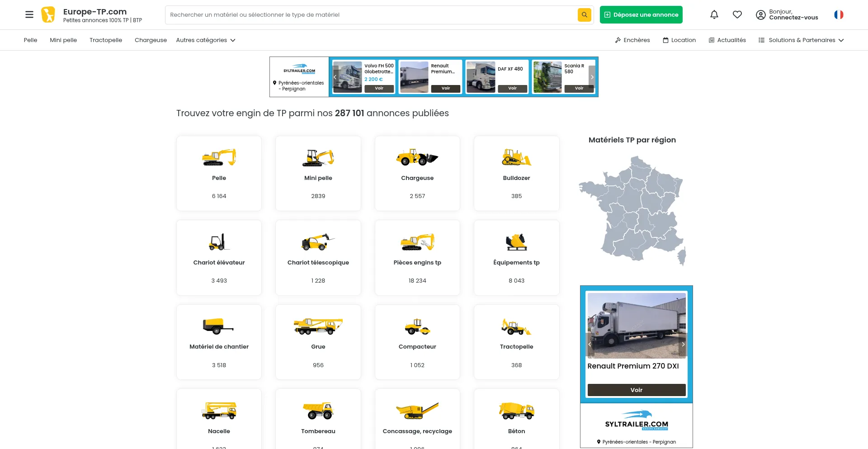Open the Pelle nav menu item
This screenshot has height=449, width=868.
point(30,40)
